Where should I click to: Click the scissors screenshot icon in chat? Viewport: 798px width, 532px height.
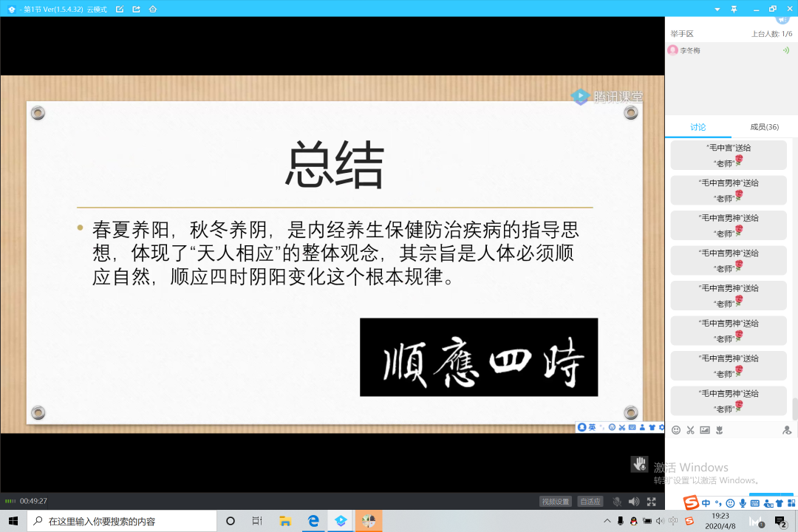(690, 430)
